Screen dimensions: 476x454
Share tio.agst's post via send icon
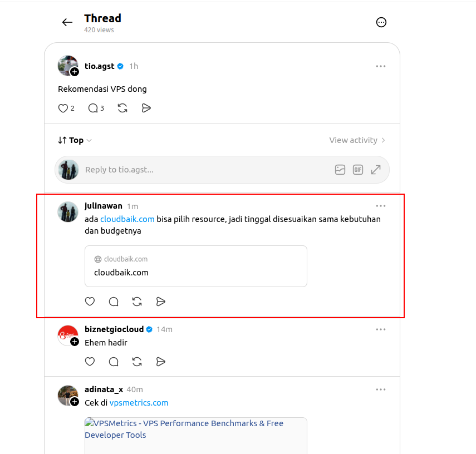(x=146, y=108)
